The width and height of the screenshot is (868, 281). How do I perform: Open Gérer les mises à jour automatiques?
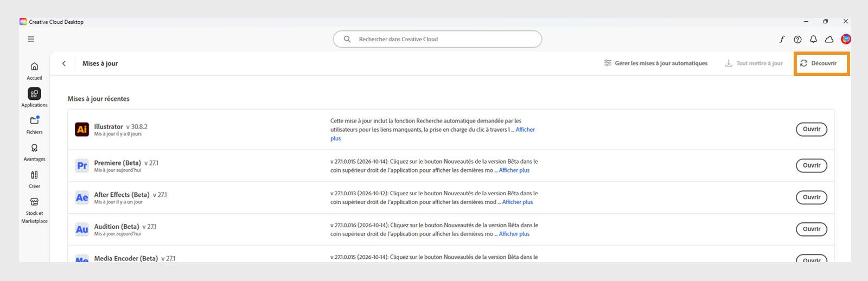[655, 63]
